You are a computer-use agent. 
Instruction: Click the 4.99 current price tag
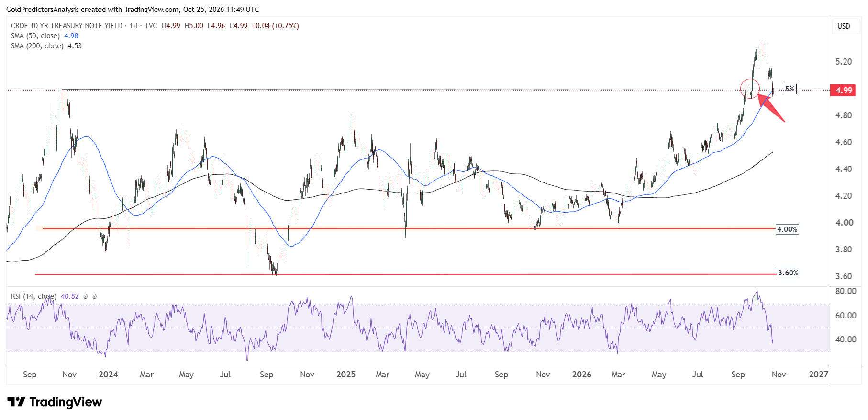tap(843, 90)
